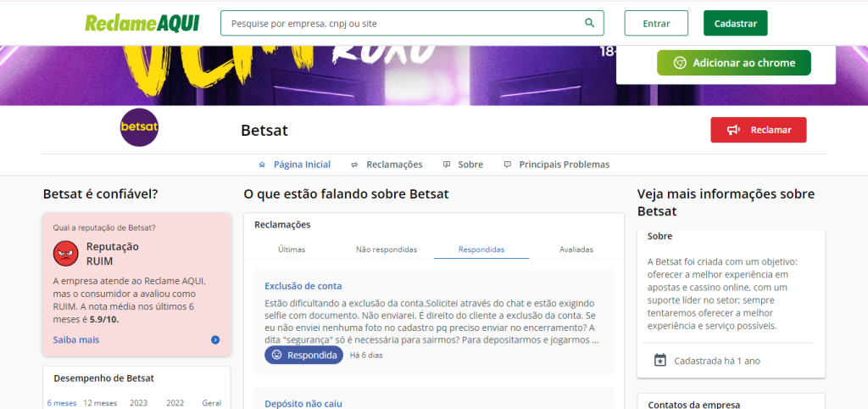Click the arrows icon beside Reclamações
868x409 pixels.
354,165
